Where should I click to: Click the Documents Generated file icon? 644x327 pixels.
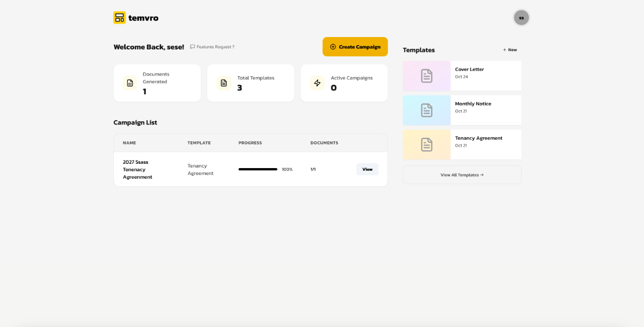(130, 83)
